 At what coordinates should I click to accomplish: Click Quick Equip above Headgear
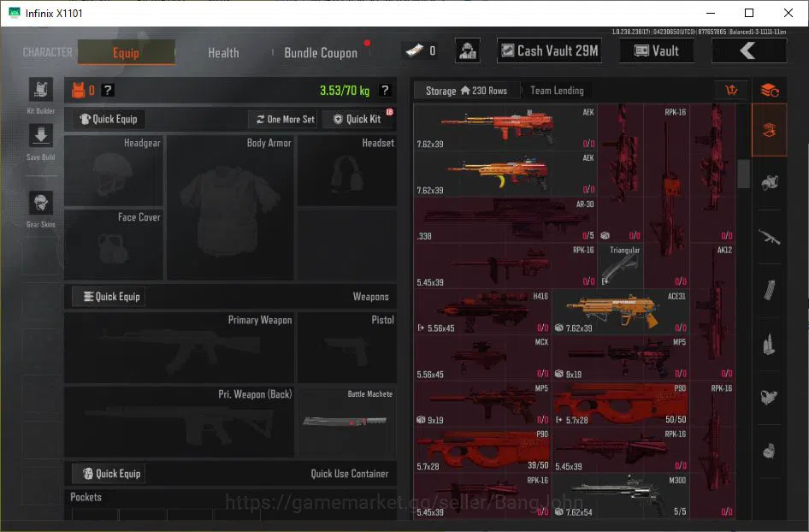(109, 119)
